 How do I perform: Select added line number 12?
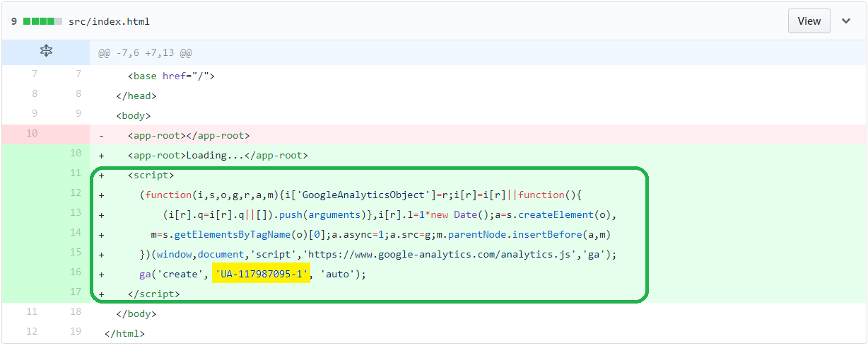tap(76, 192)
